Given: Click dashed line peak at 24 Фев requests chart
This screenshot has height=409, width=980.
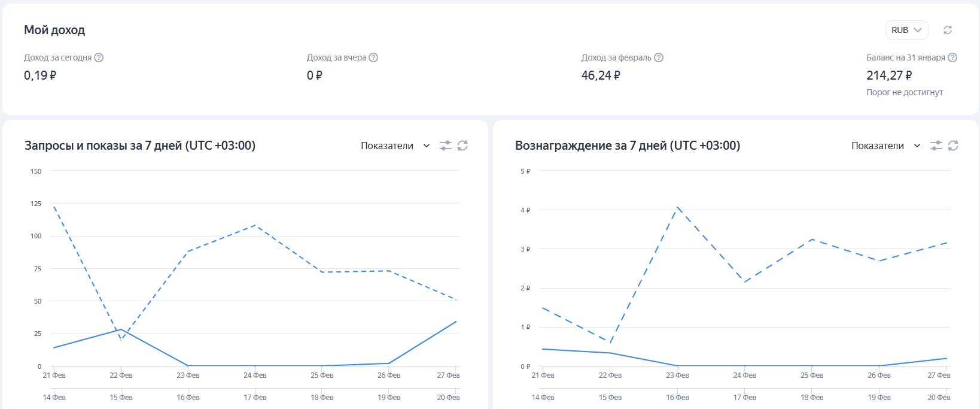Looking at the screenshot, I should point(255,225).
